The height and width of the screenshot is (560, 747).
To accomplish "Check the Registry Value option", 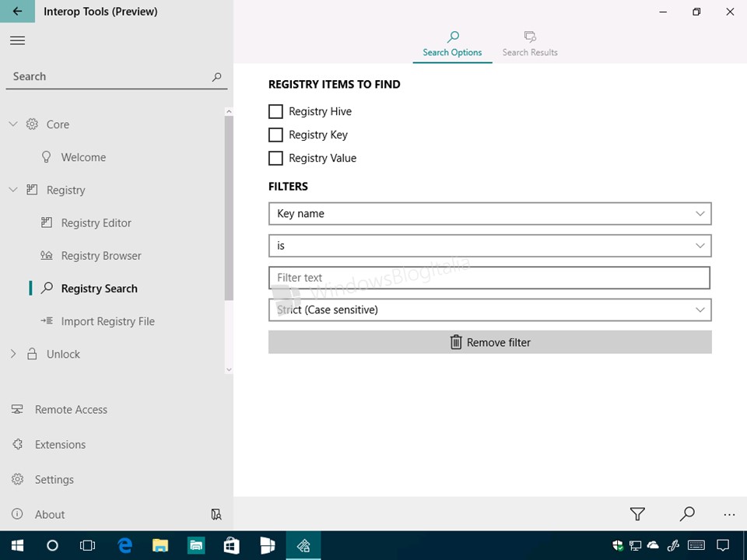I will 275,158.
